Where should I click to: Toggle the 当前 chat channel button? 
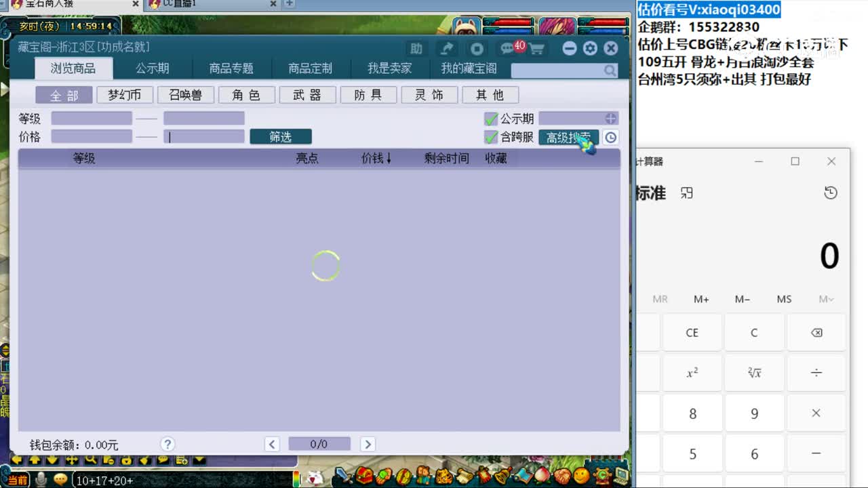18,477
